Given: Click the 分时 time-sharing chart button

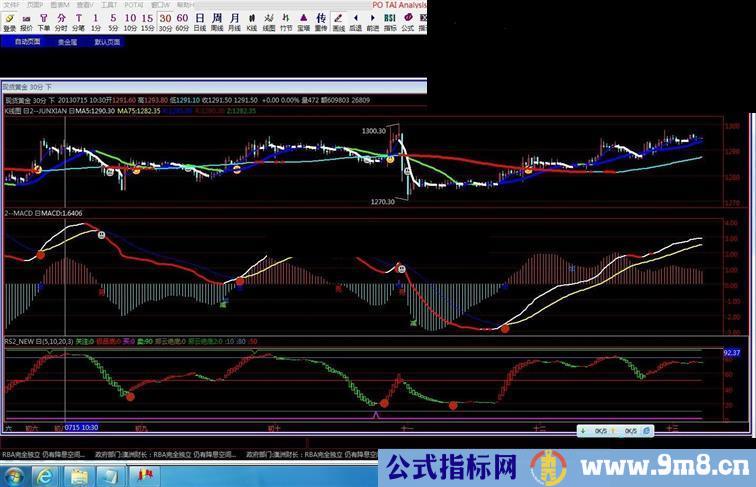Looking at the screenshot, I should (61, 21).
